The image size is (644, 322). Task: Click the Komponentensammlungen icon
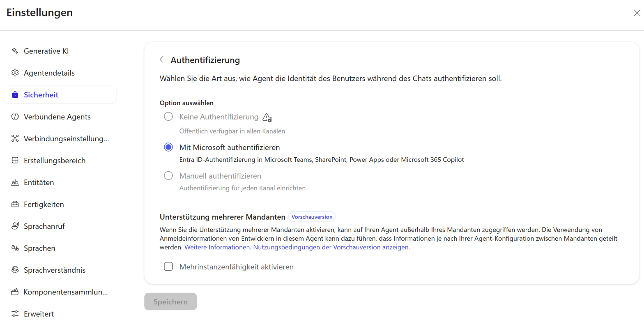click(15, 292)
